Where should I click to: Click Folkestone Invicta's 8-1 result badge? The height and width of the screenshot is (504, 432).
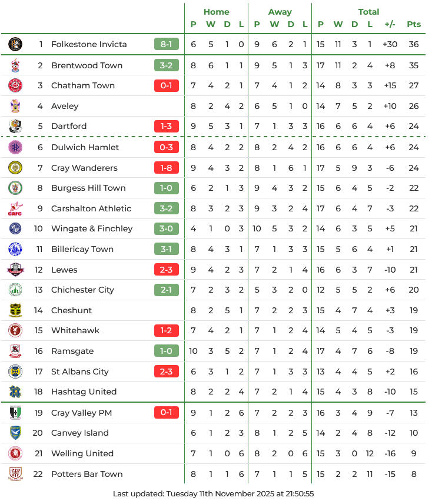(167, 44)
